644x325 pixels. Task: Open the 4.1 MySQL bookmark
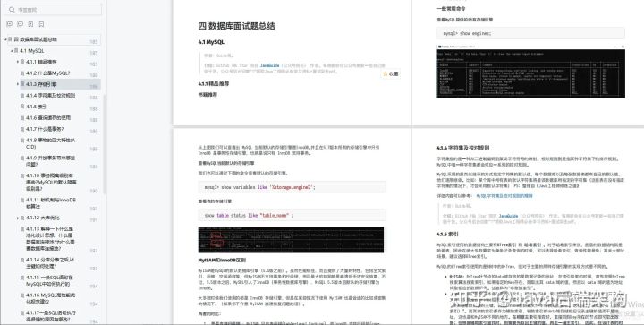tap(31, 50)
